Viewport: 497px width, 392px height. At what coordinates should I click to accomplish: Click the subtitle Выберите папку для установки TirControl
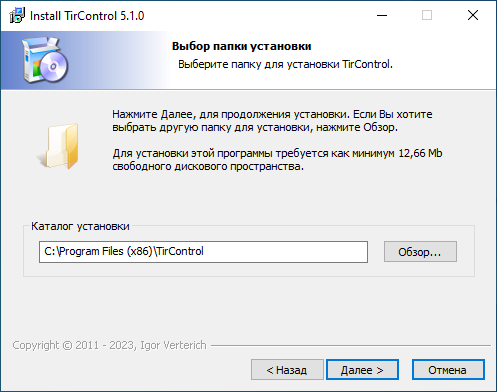coord(285,64)
